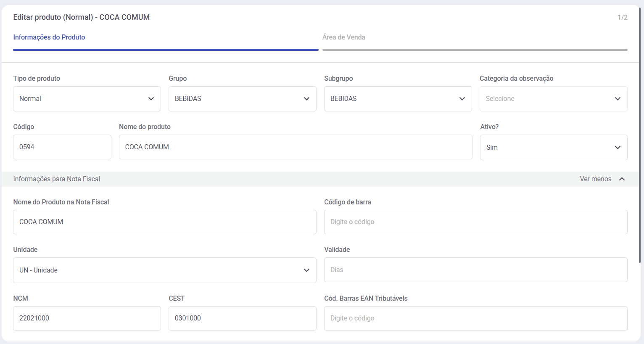
Task: Click the title 'Editar produto (Normal) - COCA COMUM'
Action: pyautogui.click(x=82, y=17)
